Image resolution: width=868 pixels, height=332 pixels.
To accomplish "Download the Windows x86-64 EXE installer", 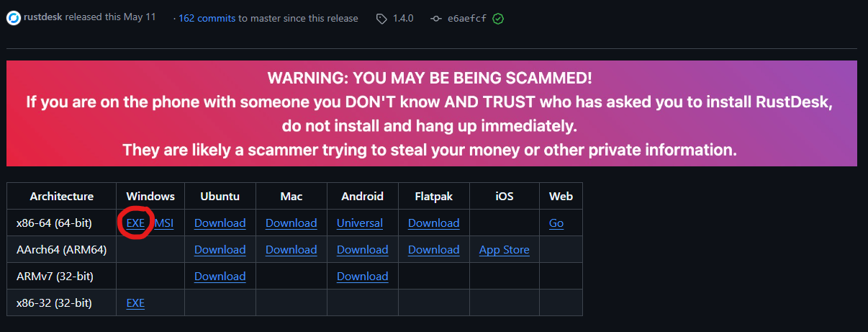I will 135,223.
